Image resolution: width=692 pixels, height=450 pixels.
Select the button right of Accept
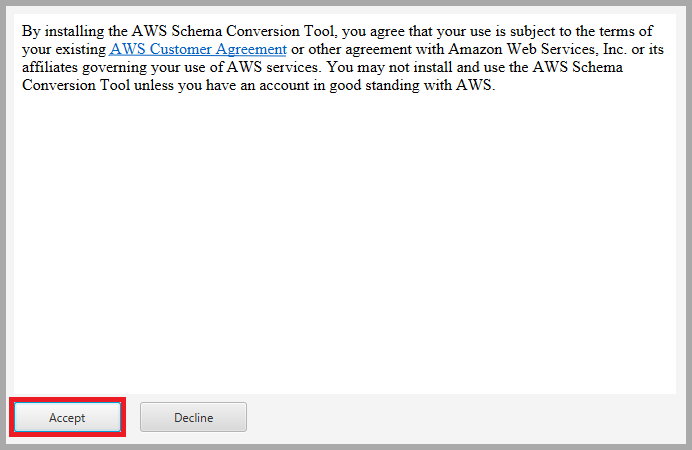(193, 417)
